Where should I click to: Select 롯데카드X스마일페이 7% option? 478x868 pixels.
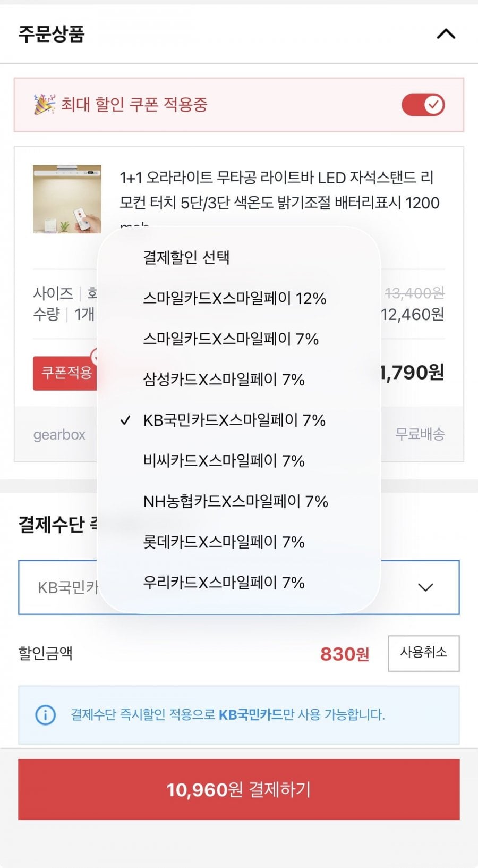pyautogui.click(x=224, y=542)
